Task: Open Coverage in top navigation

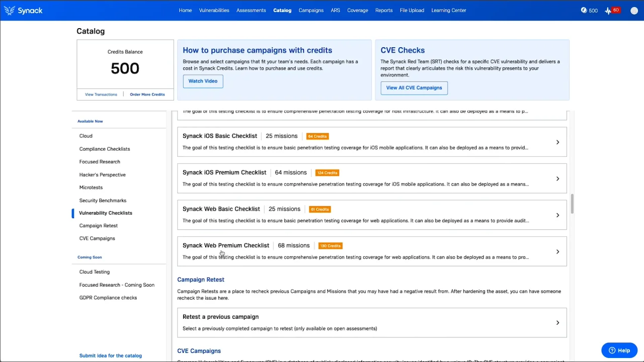Action: pyautogui.click(x=358, y=10)
